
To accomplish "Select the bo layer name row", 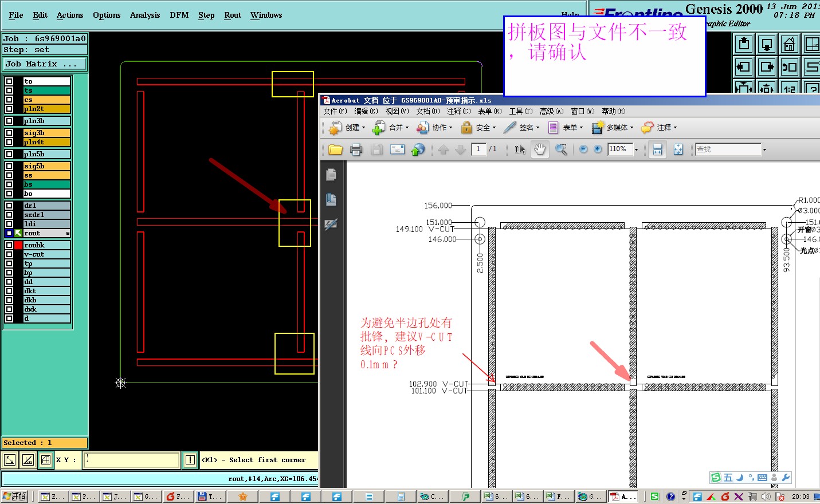I will click(46, 194).
